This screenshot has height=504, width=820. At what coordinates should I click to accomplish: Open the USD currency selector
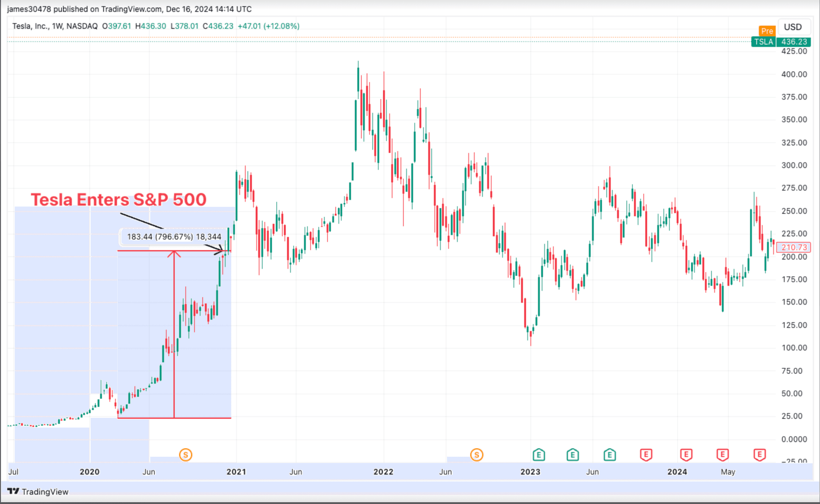click(793, 27)
